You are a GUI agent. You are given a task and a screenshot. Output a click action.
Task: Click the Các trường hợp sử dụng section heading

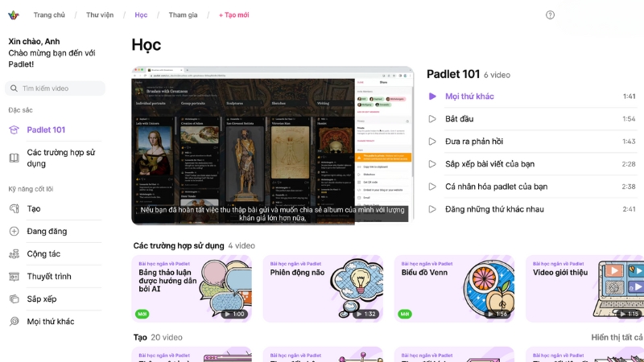[179, 245]
